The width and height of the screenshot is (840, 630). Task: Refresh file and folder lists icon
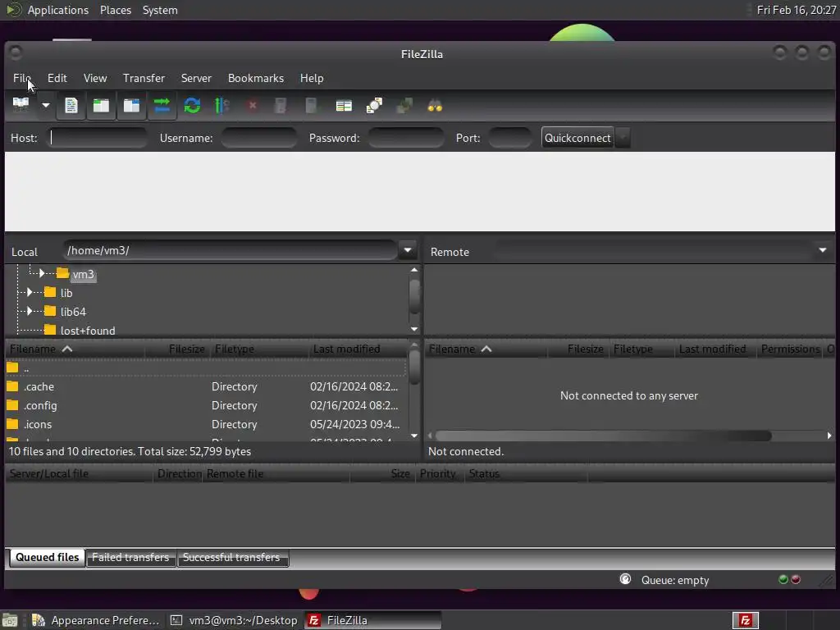coord(192,105)
